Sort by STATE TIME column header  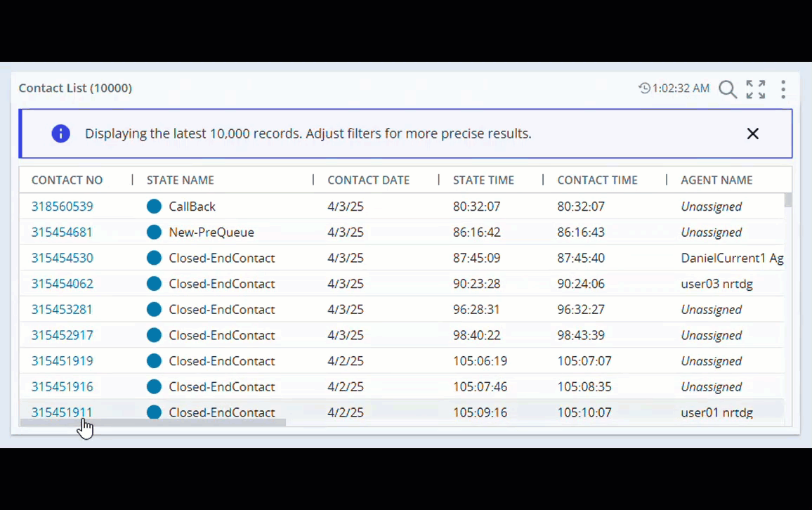[x=483, y=181]
